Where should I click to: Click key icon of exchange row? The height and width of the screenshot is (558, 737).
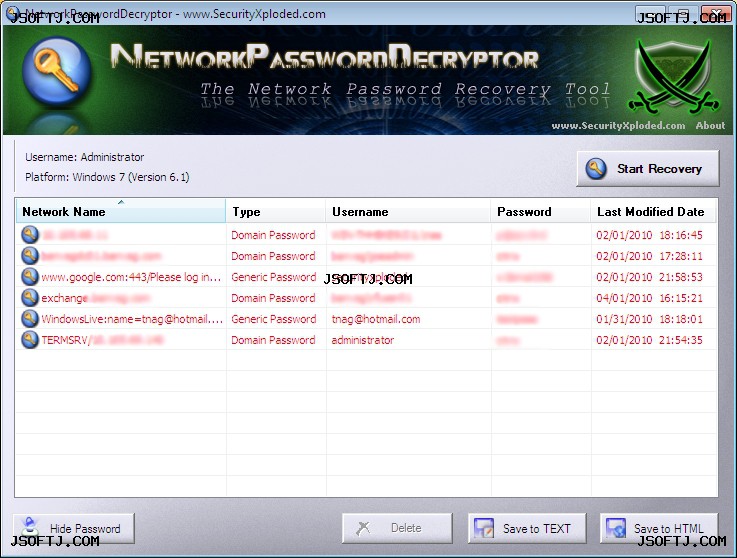coord(30,298)
